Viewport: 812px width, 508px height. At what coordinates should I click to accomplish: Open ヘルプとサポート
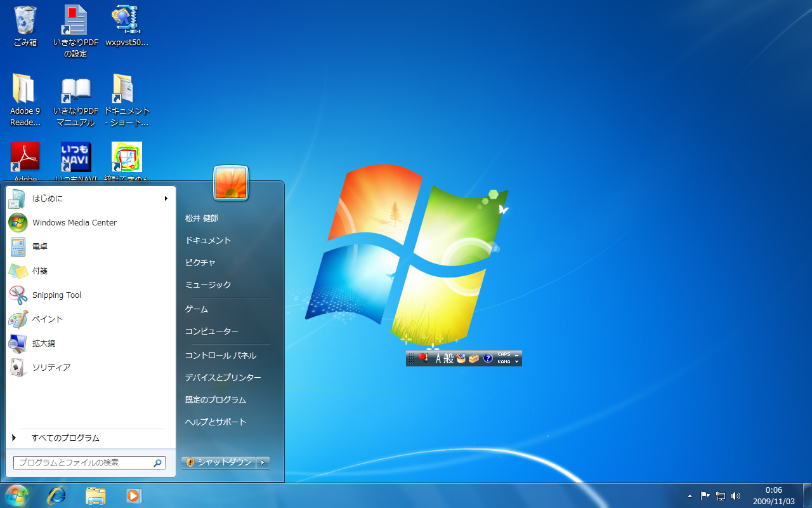(x=216, y=422)
